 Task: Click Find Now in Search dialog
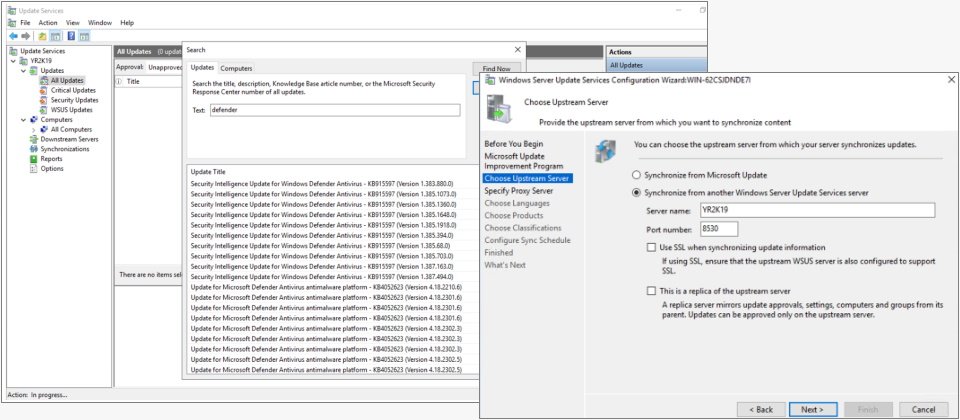(497, 69)
